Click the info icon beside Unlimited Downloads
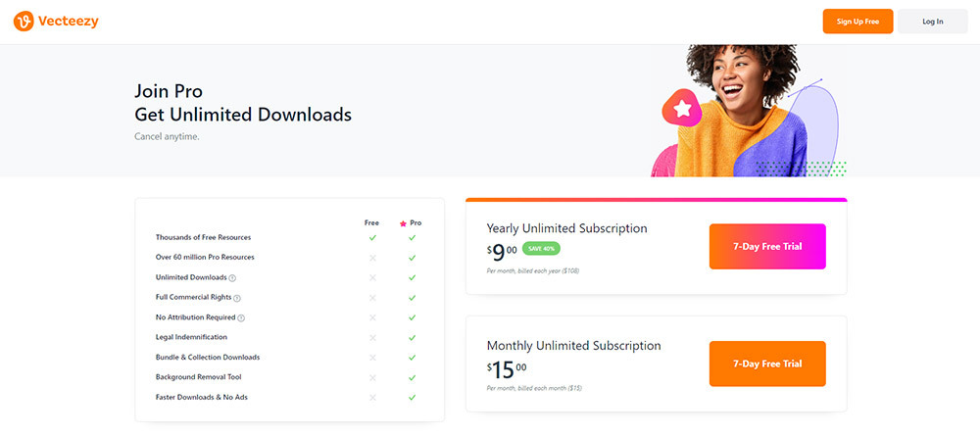The image size is (980, 437). 232,278
